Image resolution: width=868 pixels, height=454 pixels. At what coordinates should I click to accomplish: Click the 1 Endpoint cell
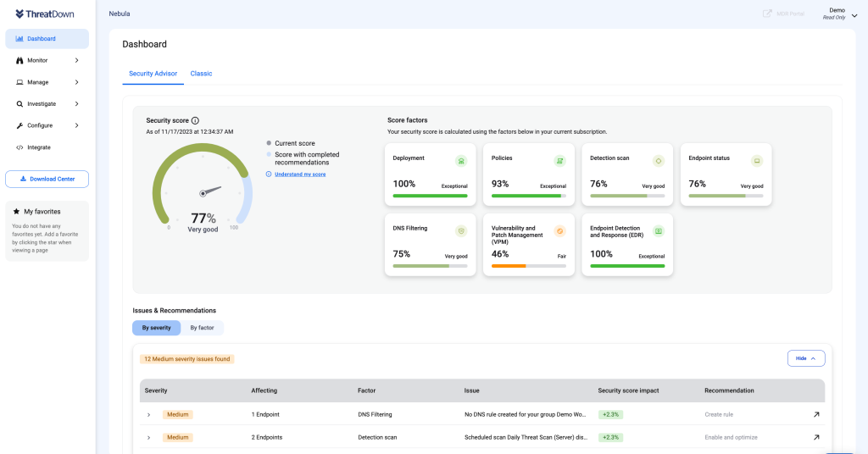pyautogui.click(x=265, y=414)
